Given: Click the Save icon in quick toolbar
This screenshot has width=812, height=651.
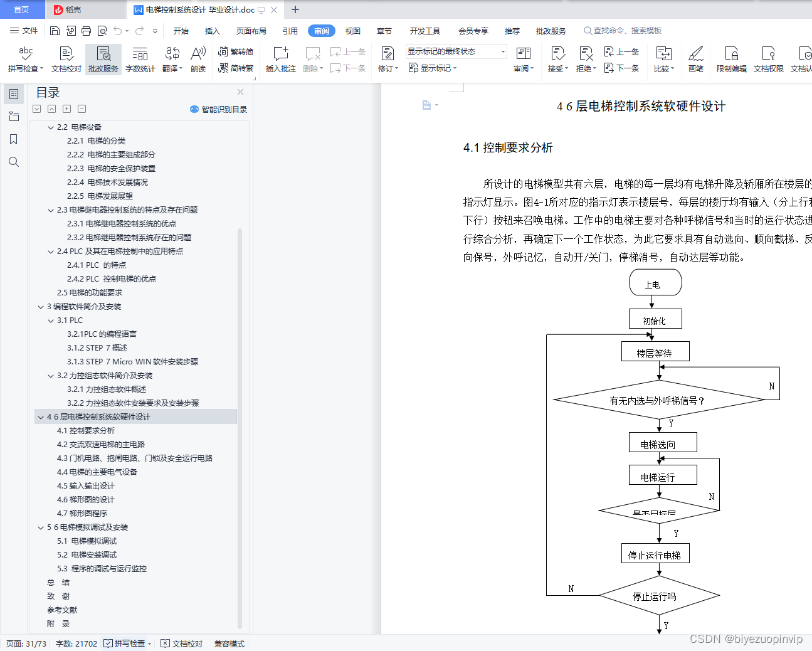Looking at the screenshot, I should click(55, 31).
